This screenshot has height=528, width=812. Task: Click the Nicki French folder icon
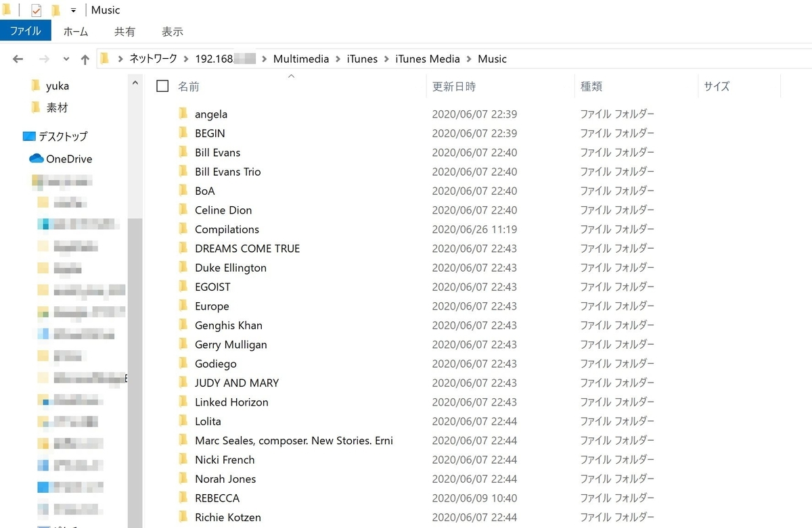183,459
